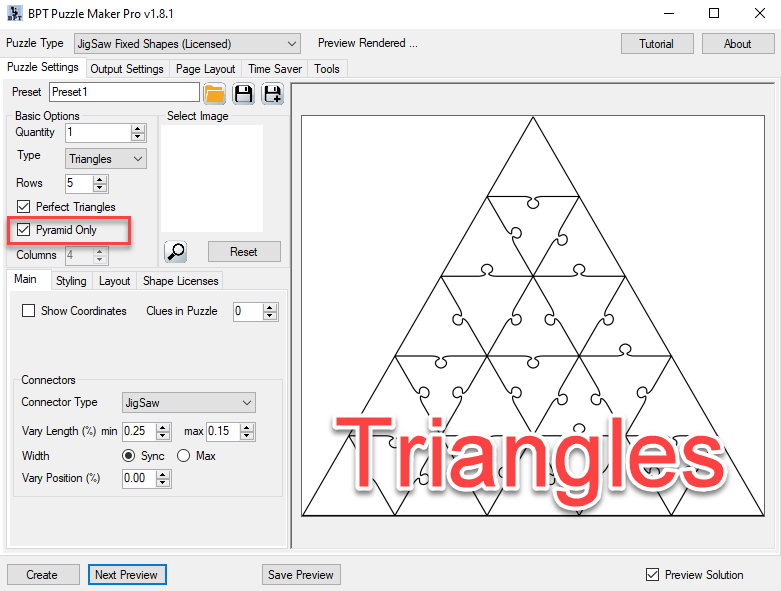Open the Styling sub-tab

coord(71,281)
